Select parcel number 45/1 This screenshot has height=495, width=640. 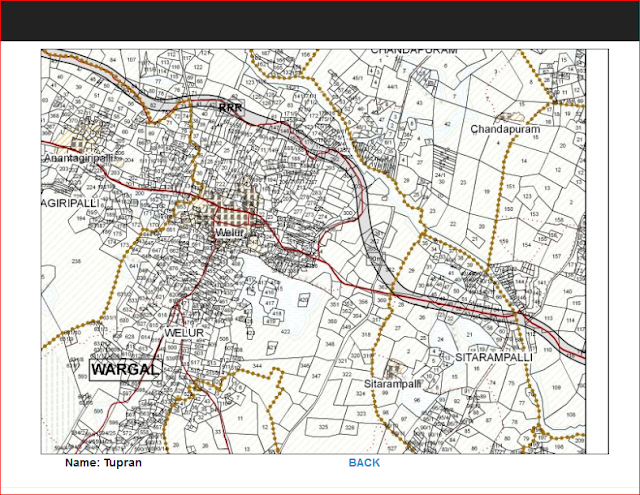[x=357, y=78]
